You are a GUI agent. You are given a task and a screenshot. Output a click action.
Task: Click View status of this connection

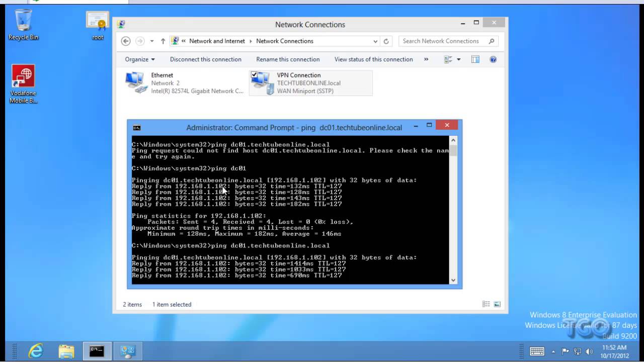tap(374, 59)
